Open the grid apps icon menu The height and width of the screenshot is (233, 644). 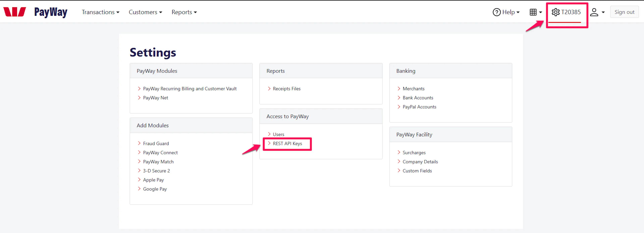click(533, 12)
